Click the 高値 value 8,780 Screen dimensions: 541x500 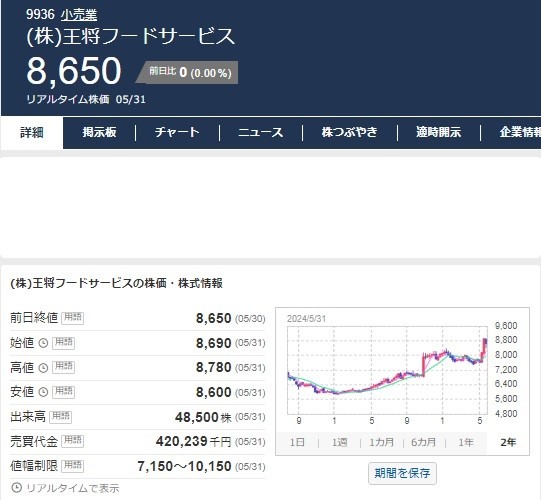click(214, 368)
